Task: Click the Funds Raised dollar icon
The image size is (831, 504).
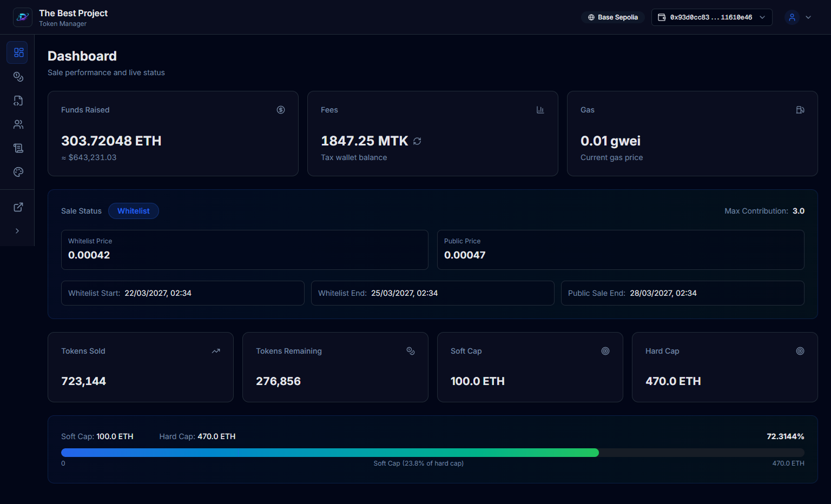Action: 281,110
